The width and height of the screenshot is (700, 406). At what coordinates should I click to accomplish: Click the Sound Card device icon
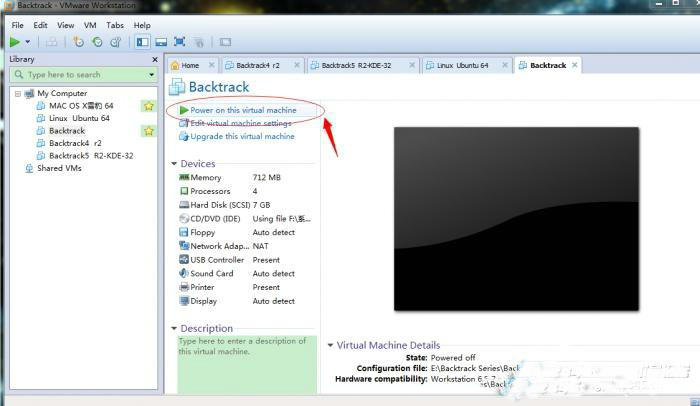[x=183, y=273]
